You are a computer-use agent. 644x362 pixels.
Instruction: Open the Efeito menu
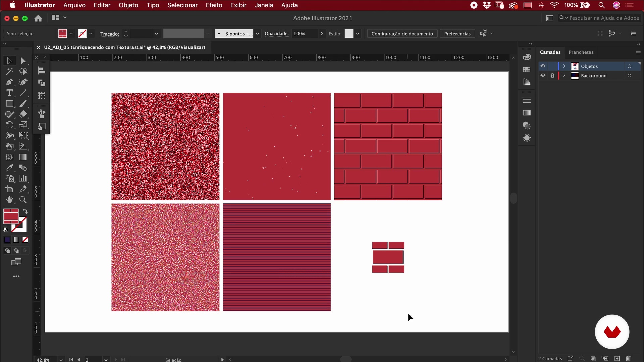pos(214,5)
